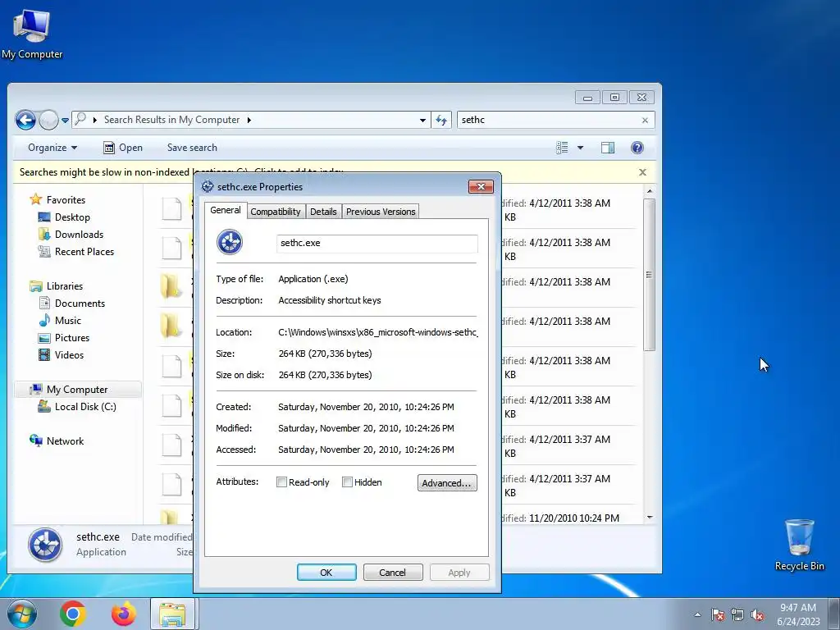Toggle the Read-only checkbox
The width and height of the screenshot is (840, 630).
tap(282, 482)
